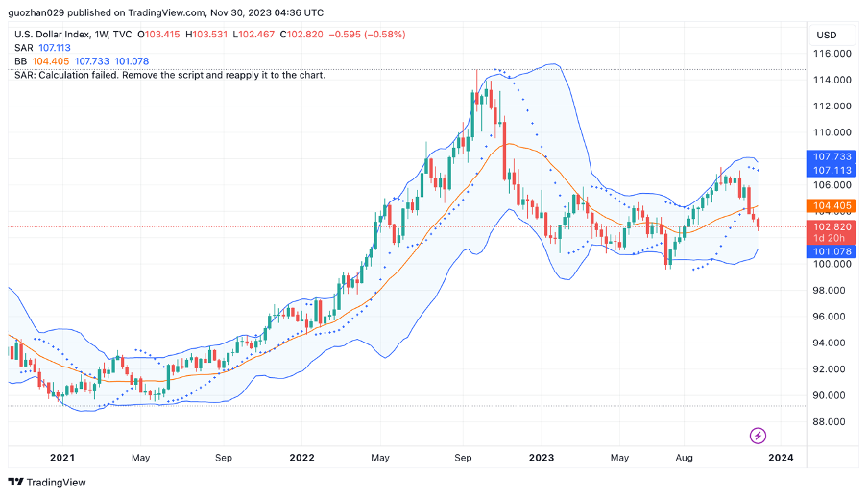Viewport: 868px width, 497px height.
Task: Click the U.S. Dollar Index chart title
Action: point(74,35)
